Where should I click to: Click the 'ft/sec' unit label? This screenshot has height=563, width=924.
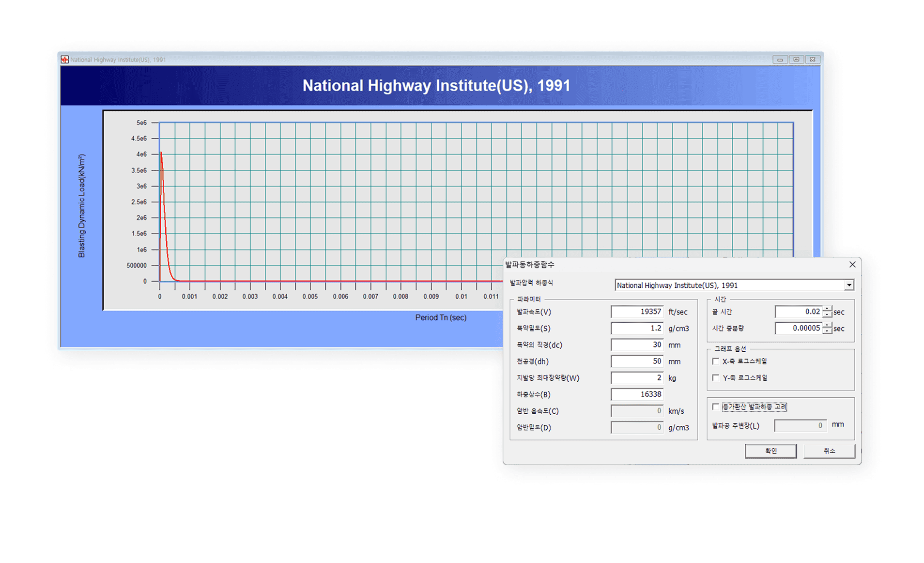coord(678,312)
